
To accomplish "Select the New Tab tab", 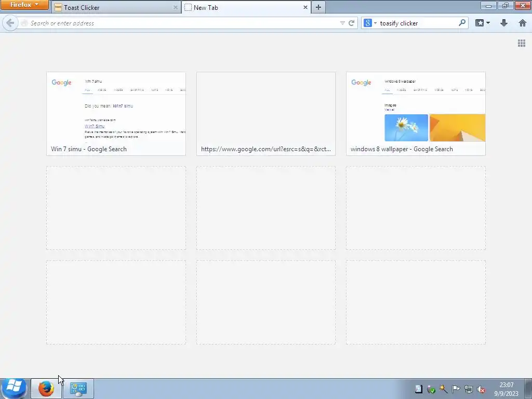I will 246,7.
